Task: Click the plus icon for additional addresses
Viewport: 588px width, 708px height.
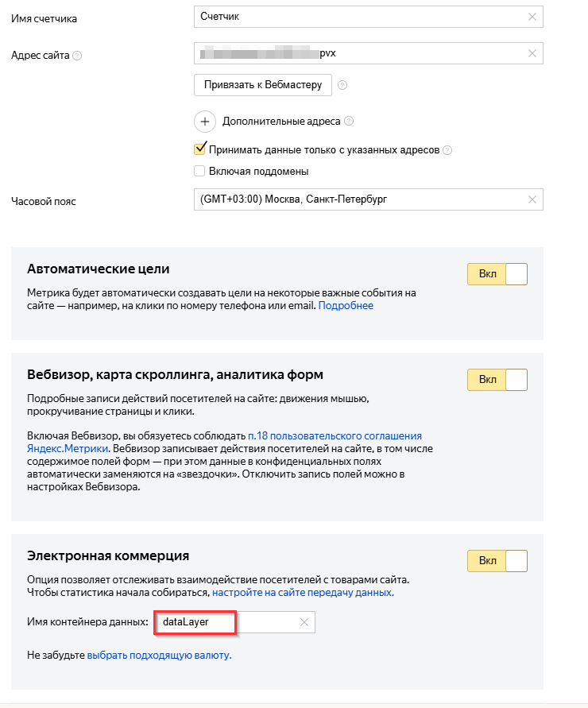Action: pos(205,122)
